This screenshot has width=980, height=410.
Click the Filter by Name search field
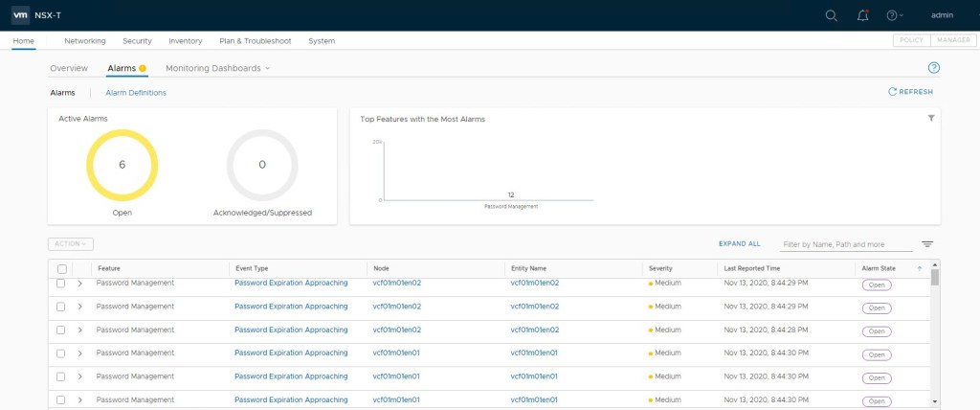pyautogui.click(x=845, y=244)
